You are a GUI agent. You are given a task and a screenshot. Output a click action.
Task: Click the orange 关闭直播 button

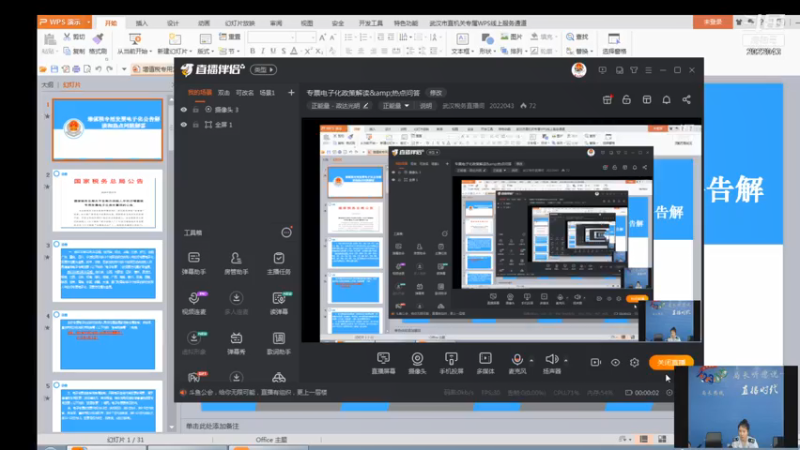coord(671,362)
